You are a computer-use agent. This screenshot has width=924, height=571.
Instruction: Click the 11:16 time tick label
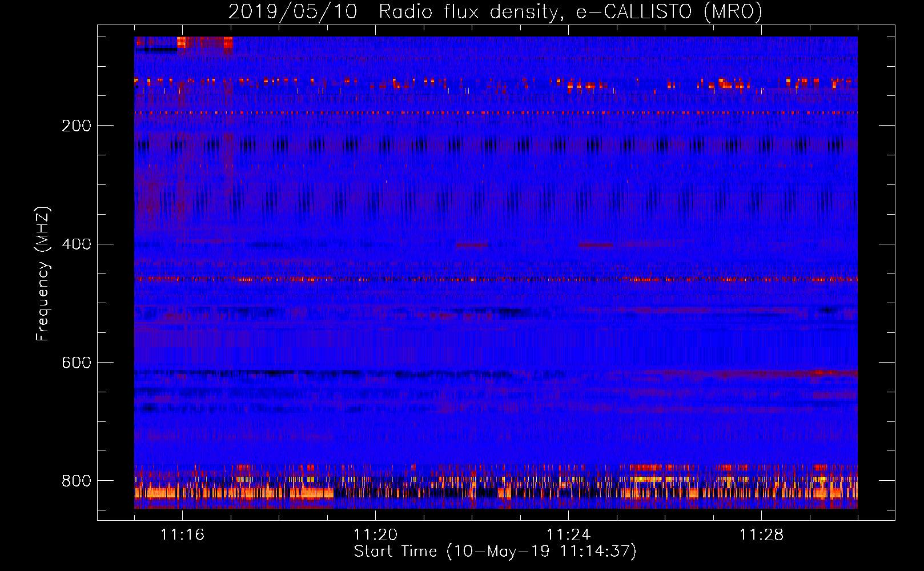coord(182,535)
